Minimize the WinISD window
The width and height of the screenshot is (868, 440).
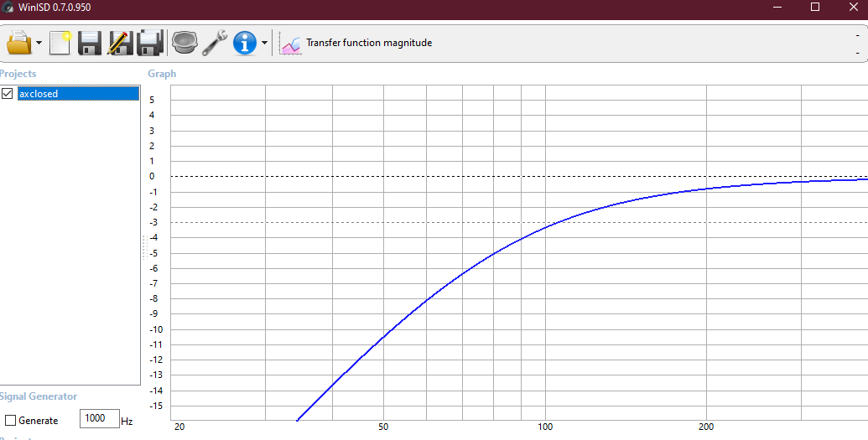click(777, 8)
